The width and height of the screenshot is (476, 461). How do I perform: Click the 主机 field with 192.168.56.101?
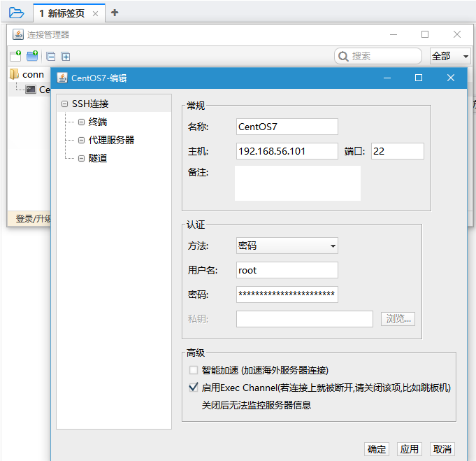tap(287, 151)
